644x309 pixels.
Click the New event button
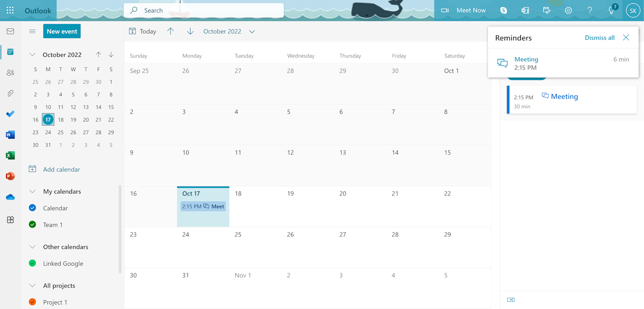pos(62,31)
